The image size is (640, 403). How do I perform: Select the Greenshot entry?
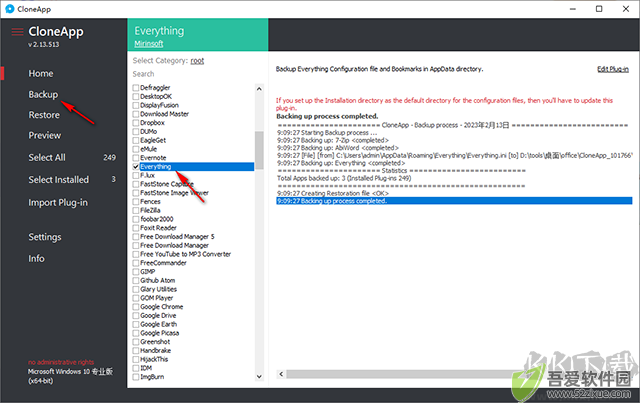(155, 342)
